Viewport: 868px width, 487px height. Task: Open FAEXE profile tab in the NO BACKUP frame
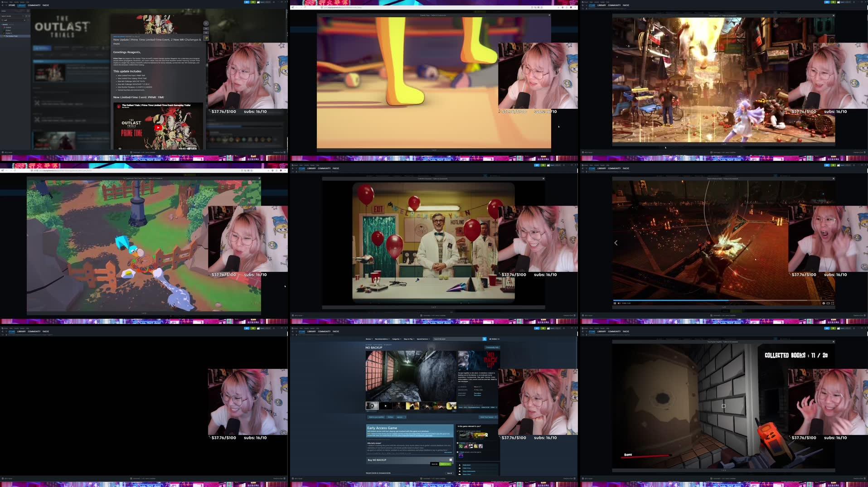[x=336, y=332]
